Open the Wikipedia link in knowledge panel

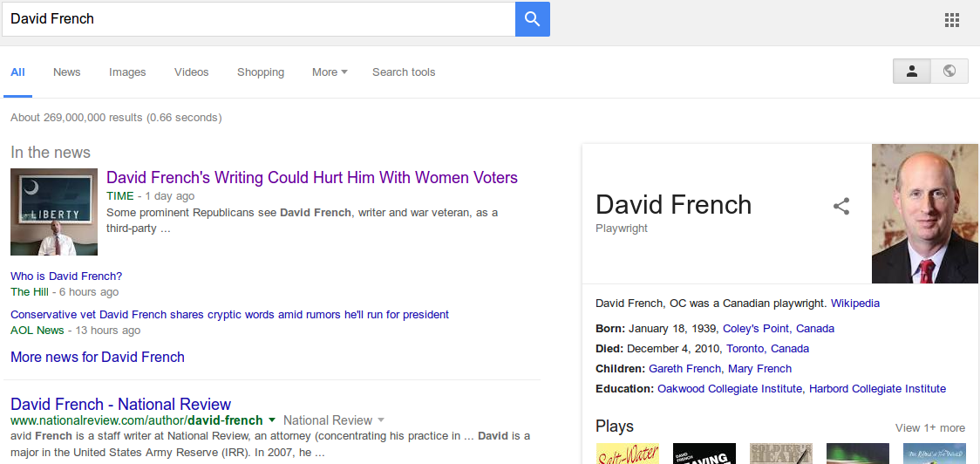click(854, 304)
